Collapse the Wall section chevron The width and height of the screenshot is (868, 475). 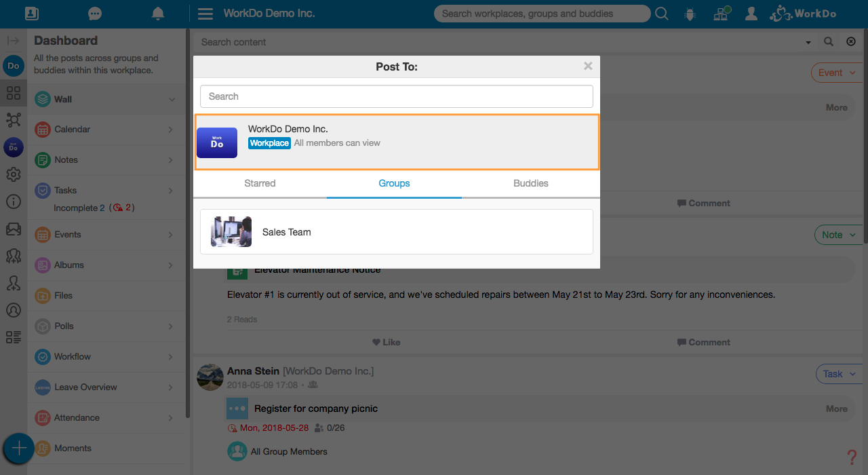[172, 100]
